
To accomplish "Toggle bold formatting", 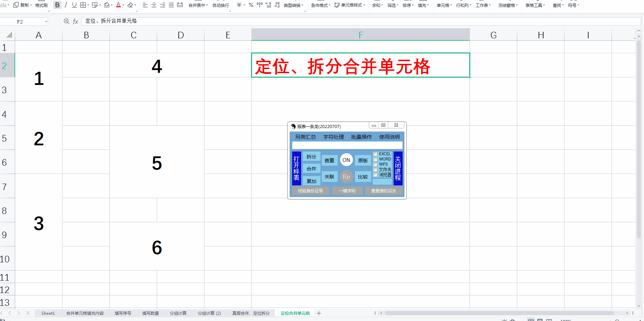I will pyautogui.click(x=57, y=5).
